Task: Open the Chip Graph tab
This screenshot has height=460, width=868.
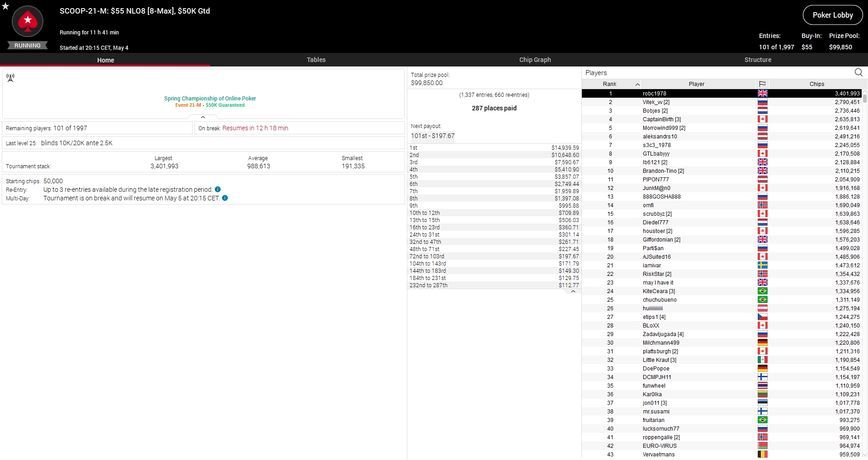Action: click(535, 60)
